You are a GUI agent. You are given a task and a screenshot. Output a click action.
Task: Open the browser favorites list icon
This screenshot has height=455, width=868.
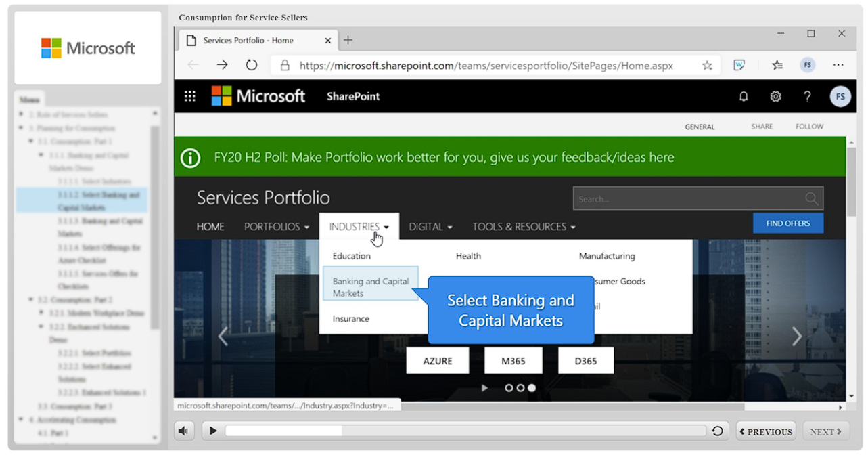(777, 65)
